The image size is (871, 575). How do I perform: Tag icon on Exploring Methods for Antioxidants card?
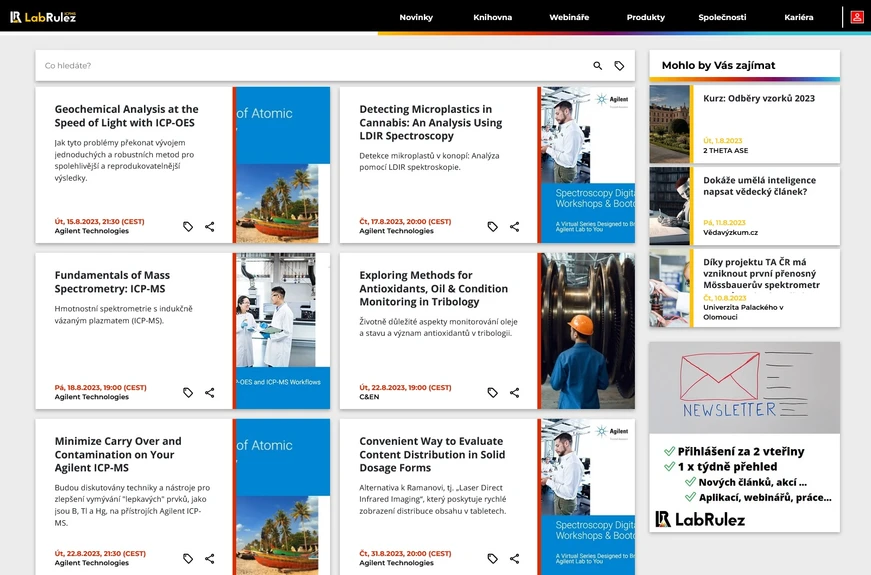(x=493, y=393)
